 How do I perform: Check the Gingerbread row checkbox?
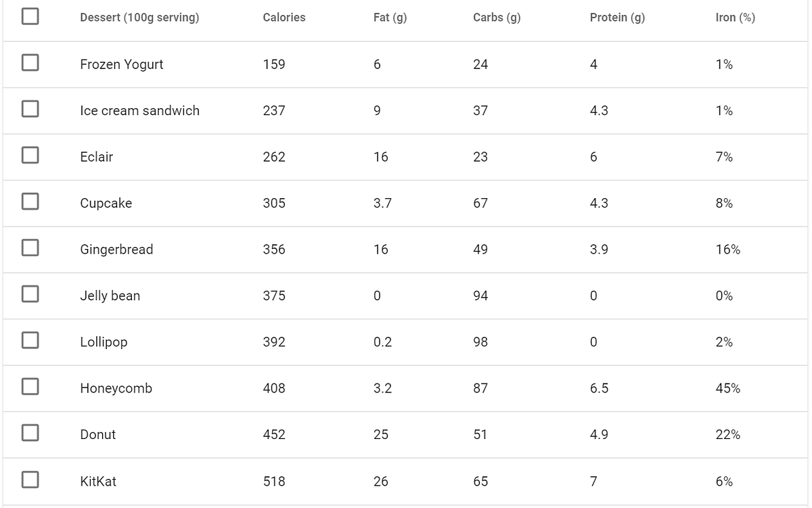pos(30,248)
